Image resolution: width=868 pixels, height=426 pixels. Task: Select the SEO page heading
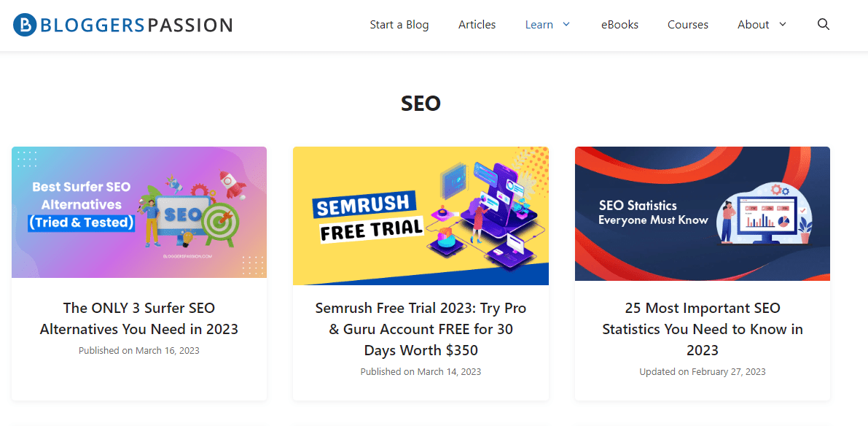(x=421, y=103)
